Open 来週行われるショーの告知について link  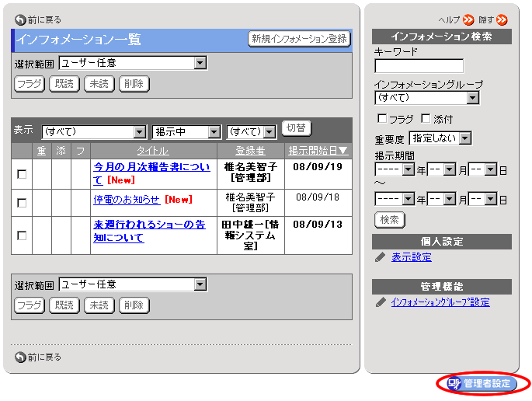(x=149, y=231)
